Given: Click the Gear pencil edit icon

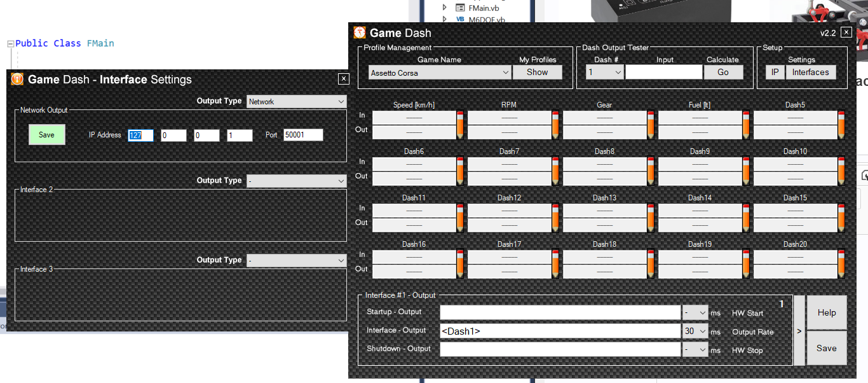Looking at the screenshot, I should 651,125.
